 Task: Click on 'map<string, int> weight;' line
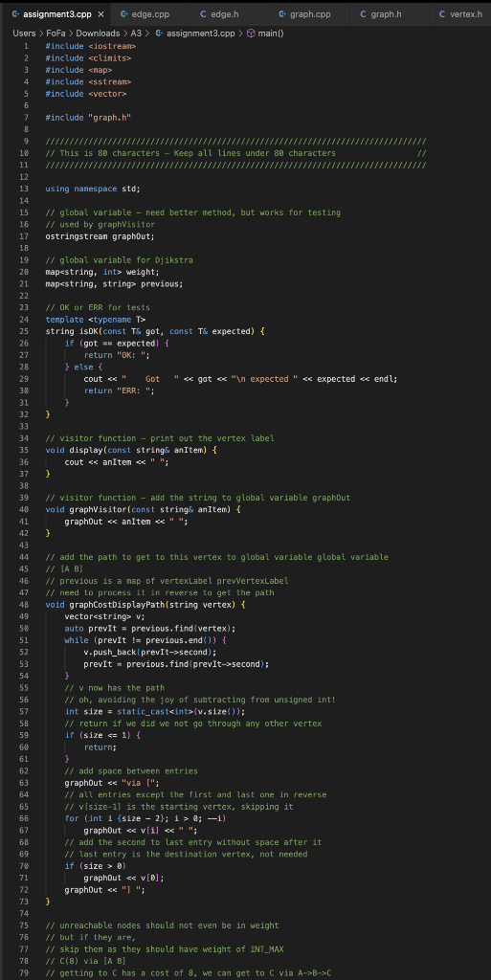[x=102, y=272]
